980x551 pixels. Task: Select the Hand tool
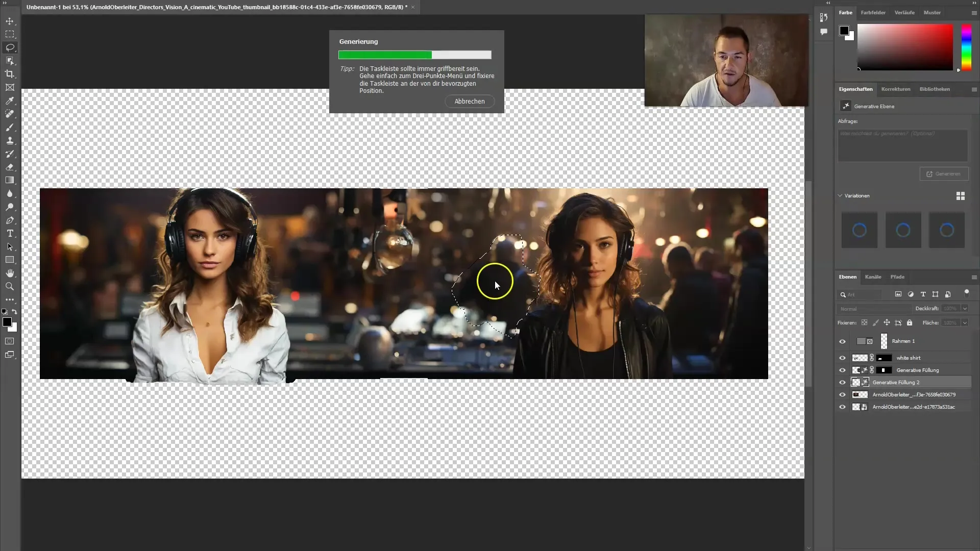coord(10,273)
